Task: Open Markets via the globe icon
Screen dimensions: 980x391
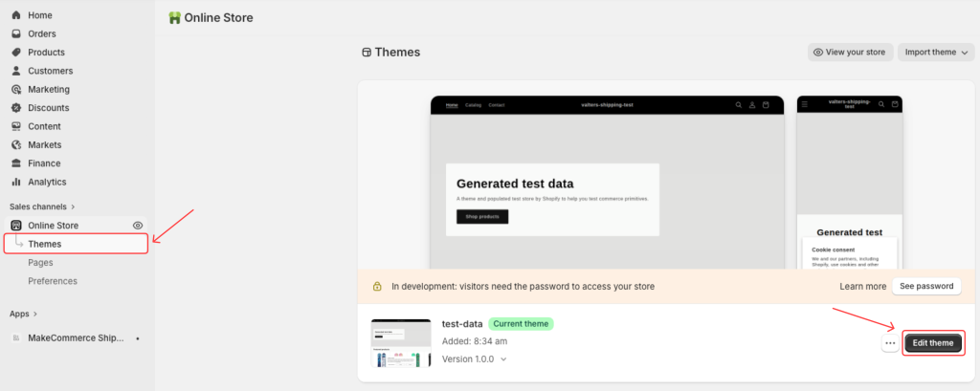Action: tap(15, 144)
